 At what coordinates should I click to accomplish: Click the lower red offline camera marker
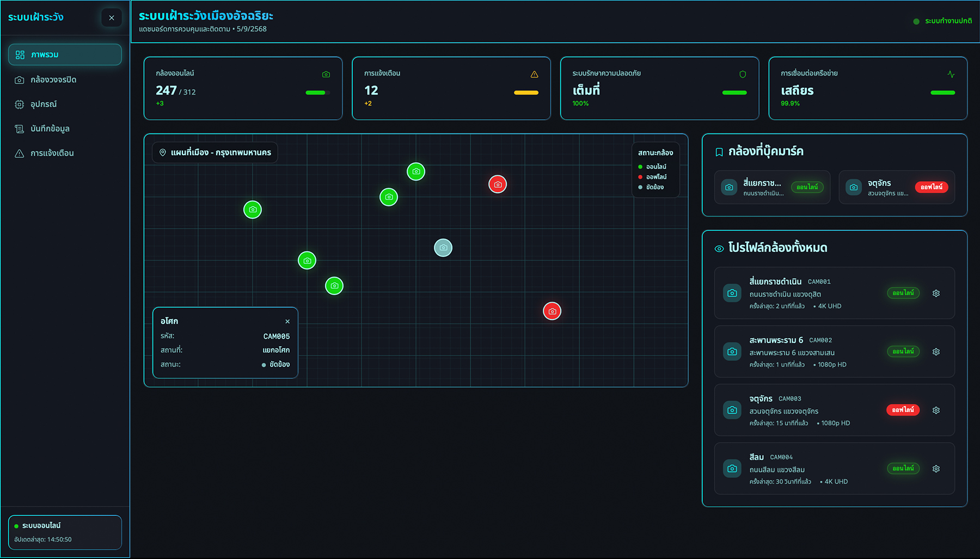click(552, 311)
